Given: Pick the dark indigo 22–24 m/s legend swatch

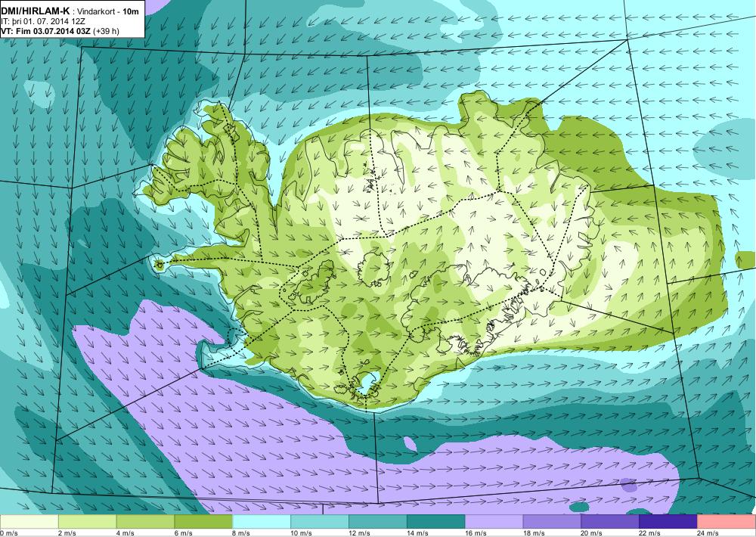Looking at the screenshot, I should 668,522.
